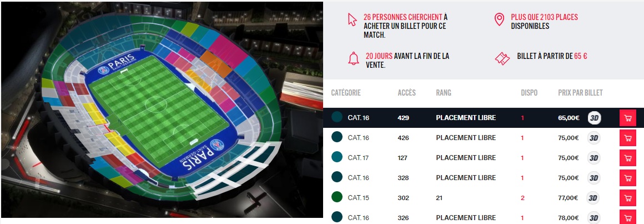Click cart button for the 77,00€ ticket
The width and height of the screenshot is (644, 224).
[627, 197]
